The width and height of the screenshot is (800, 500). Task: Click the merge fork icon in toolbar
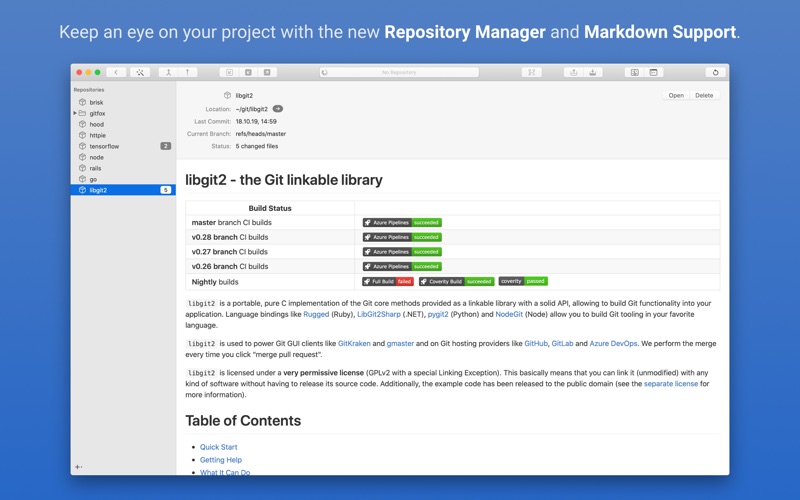tap(168, 72)
